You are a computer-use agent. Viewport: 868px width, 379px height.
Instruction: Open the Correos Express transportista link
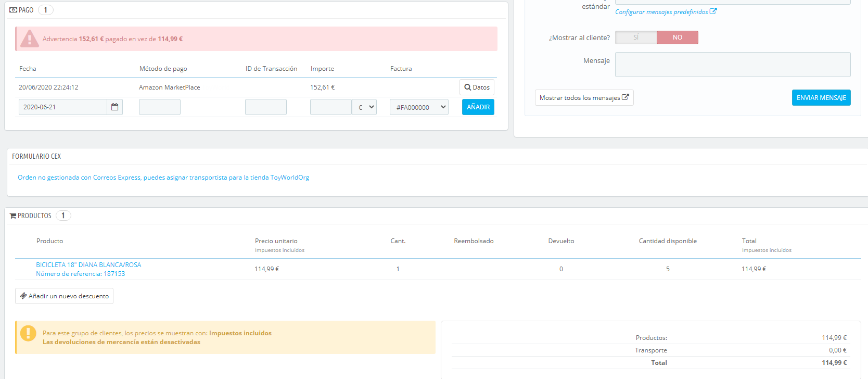(x=163, y=178)
